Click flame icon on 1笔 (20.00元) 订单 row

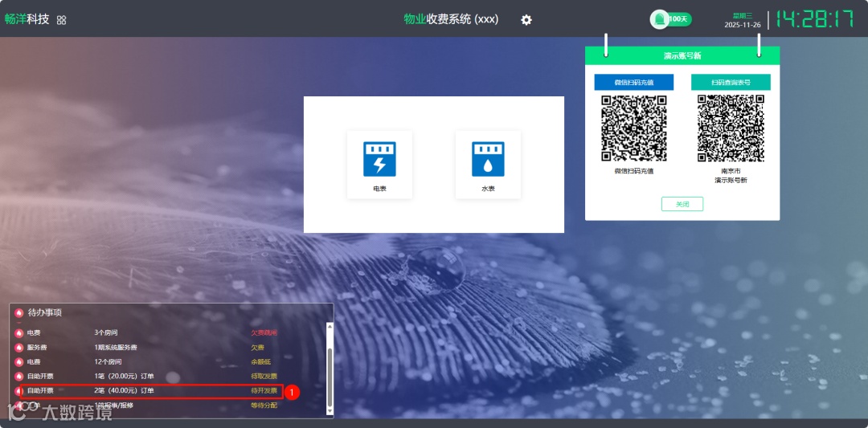click(18, 377)
